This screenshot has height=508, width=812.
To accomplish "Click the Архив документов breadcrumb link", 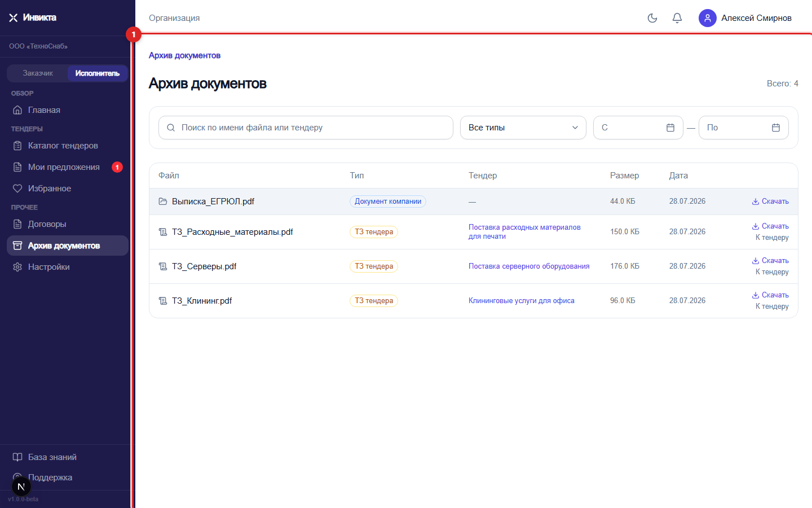I will [184, 55].
